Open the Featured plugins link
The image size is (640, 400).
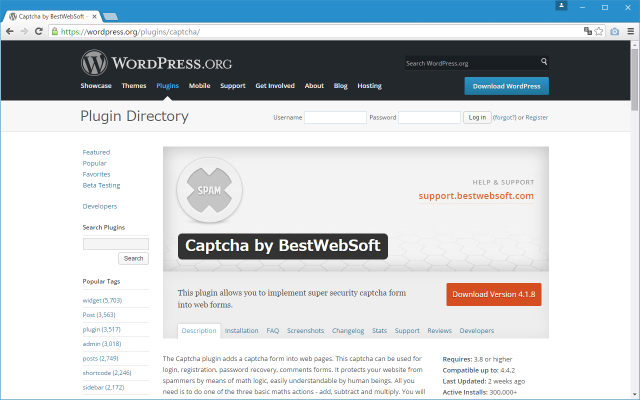click(x=96, y=152)
